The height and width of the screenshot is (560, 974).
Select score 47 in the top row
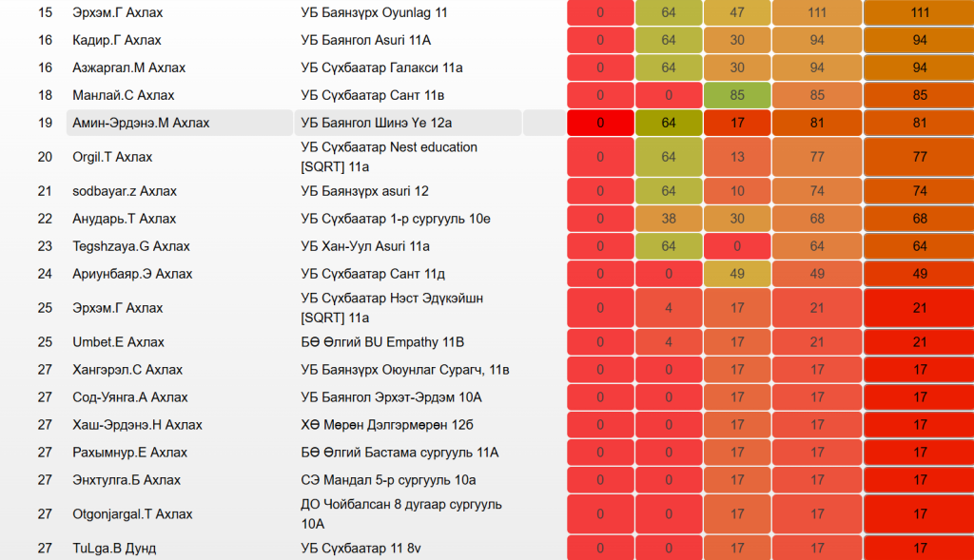[736, 12]
